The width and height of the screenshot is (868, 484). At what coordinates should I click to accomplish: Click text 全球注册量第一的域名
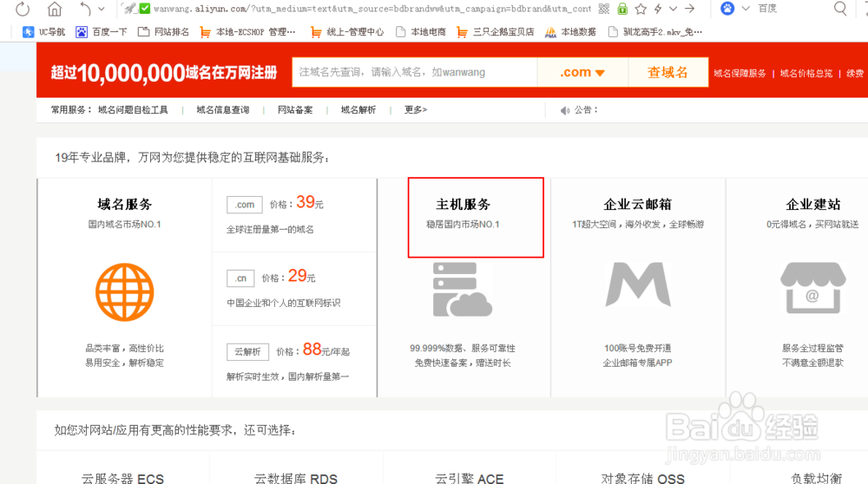(270, 230)
